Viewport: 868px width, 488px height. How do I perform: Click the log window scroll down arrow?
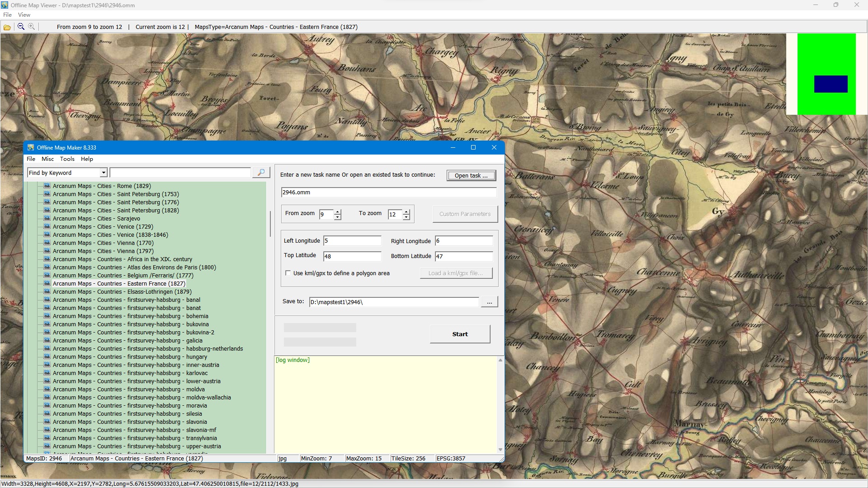point(500,450)
